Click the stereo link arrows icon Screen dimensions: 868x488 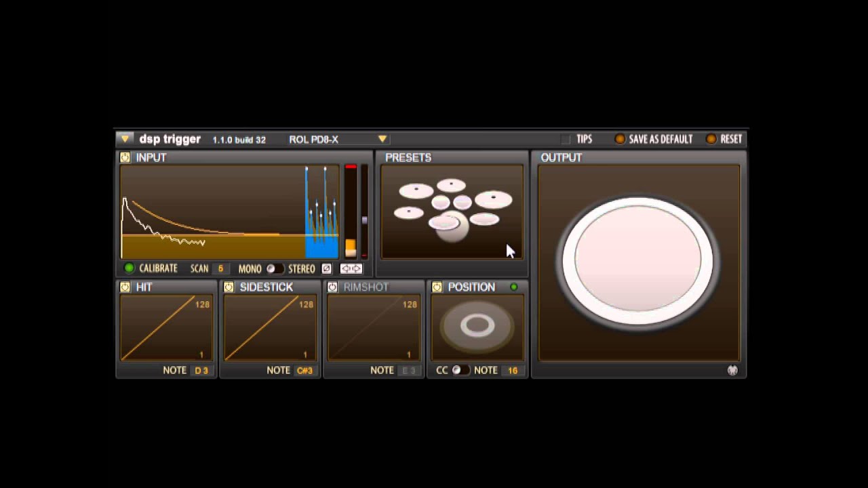click(351, 268)
